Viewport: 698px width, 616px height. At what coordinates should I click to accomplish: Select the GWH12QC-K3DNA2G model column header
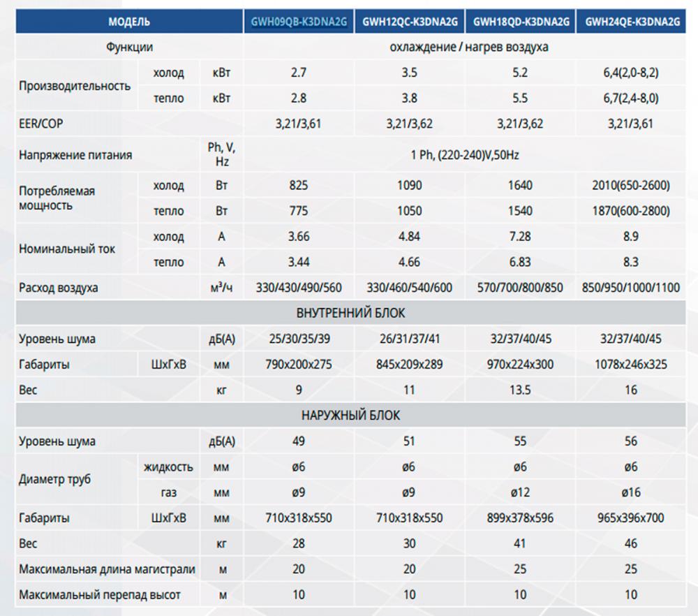point(410,22)
